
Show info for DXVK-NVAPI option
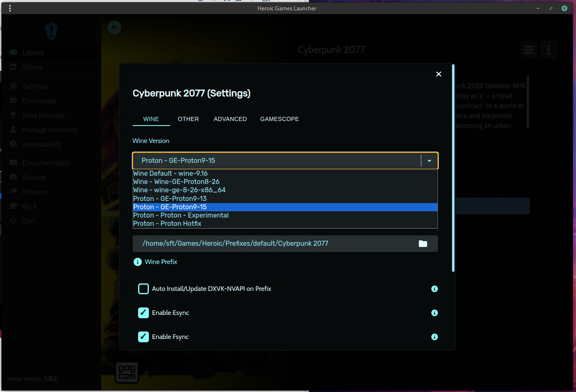(x=435, y=289)
